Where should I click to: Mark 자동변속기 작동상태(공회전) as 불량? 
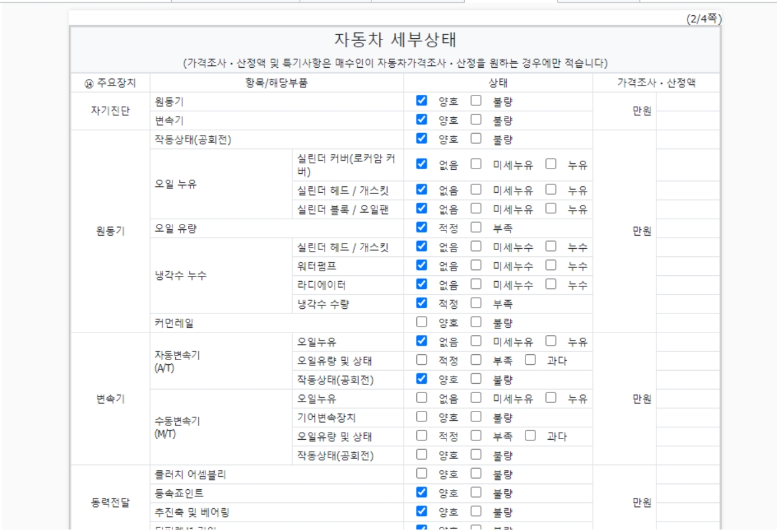pos(475,379)
